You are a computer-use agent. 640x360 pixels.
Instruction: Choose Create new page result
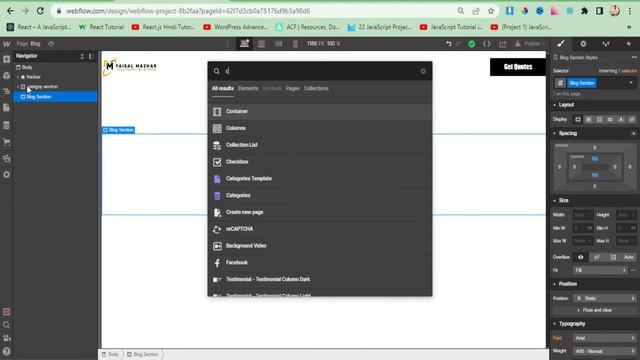[x=320, y=212]
